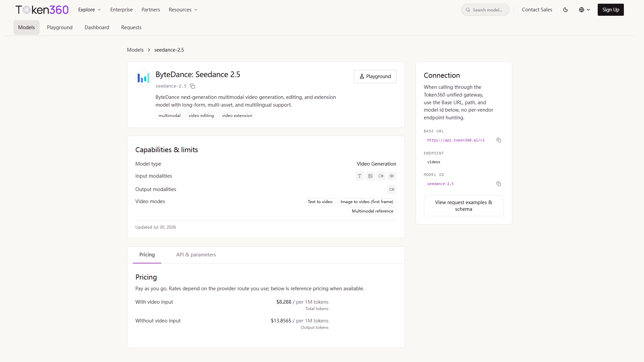Click the Updated Jul 30, 2026 text
This screenshot has height=362, width=644.
156,227
